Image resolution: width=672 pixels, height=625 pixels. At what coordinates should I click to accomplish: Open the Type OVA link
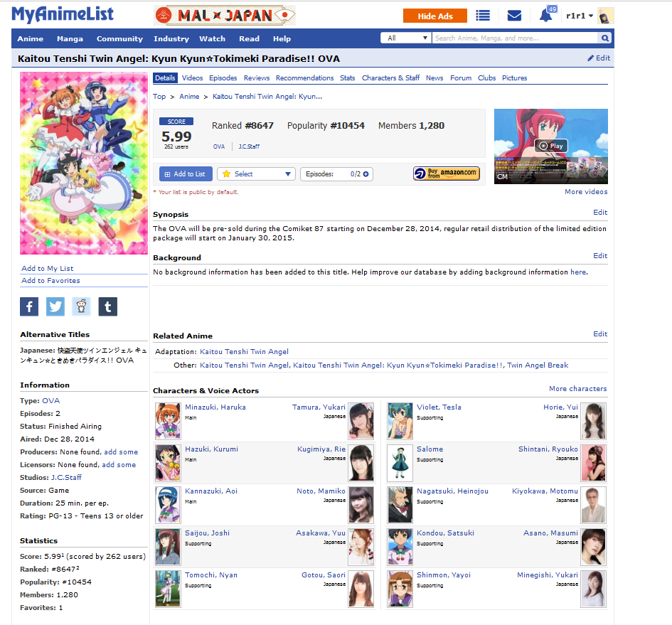(51, 401)
